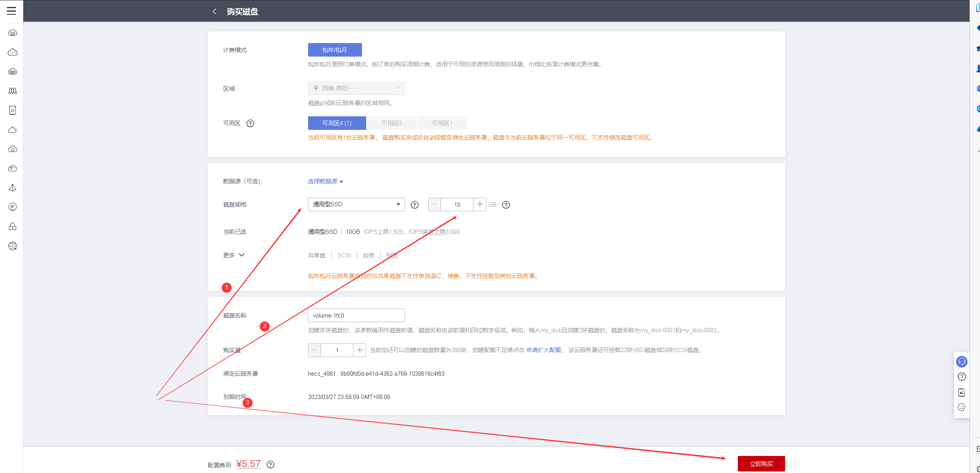Open the hamburger menu at top-left
Screen dimensions: 980x473
click(12, 11)
